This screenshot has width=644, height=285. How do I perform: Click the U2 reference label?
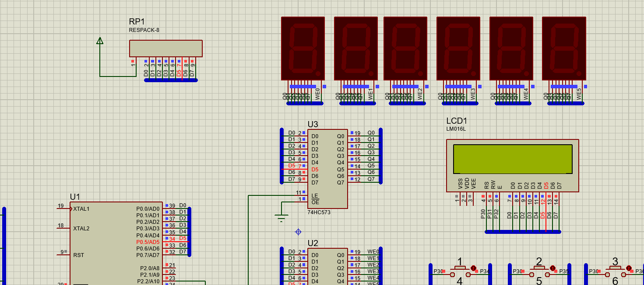pos(313,243)
